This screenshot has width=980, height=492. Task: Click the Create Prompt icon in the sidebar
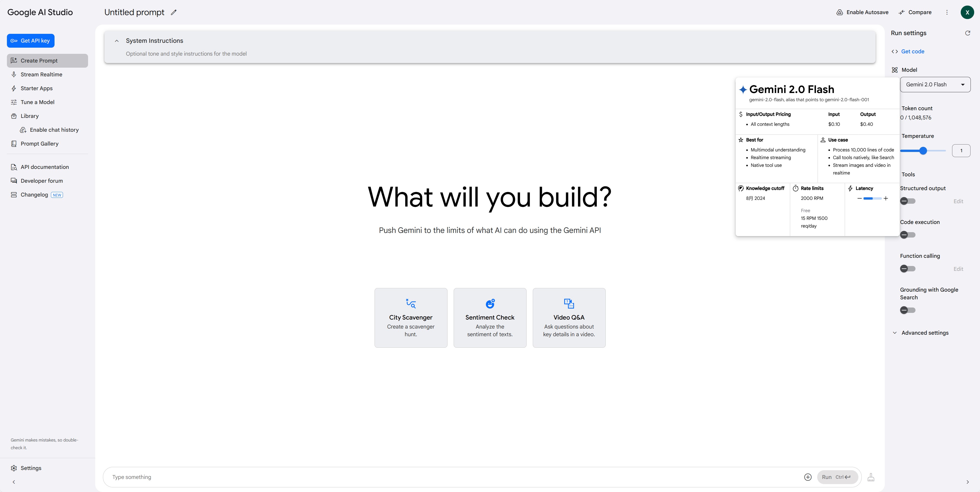(14, 60)
